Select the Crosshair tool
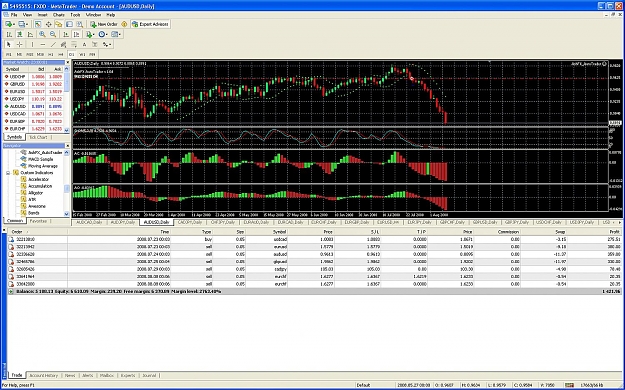 [19, 45]
